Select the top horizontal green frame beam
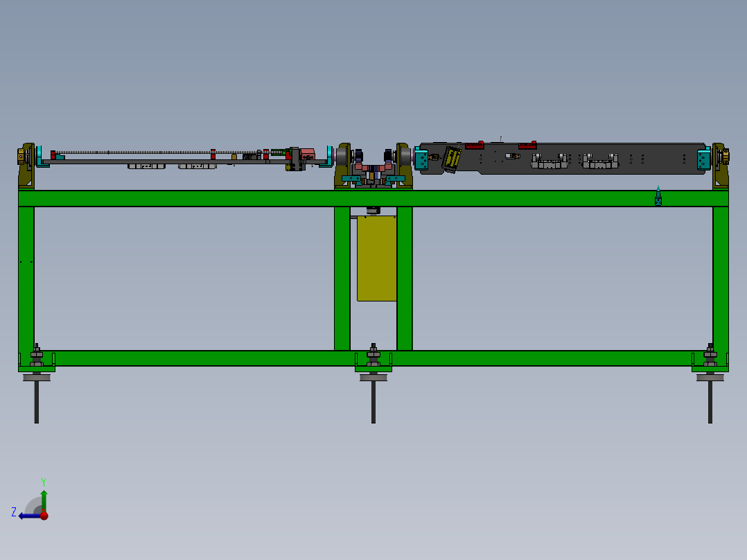747x560 pixels. click(x=373, y=198)
